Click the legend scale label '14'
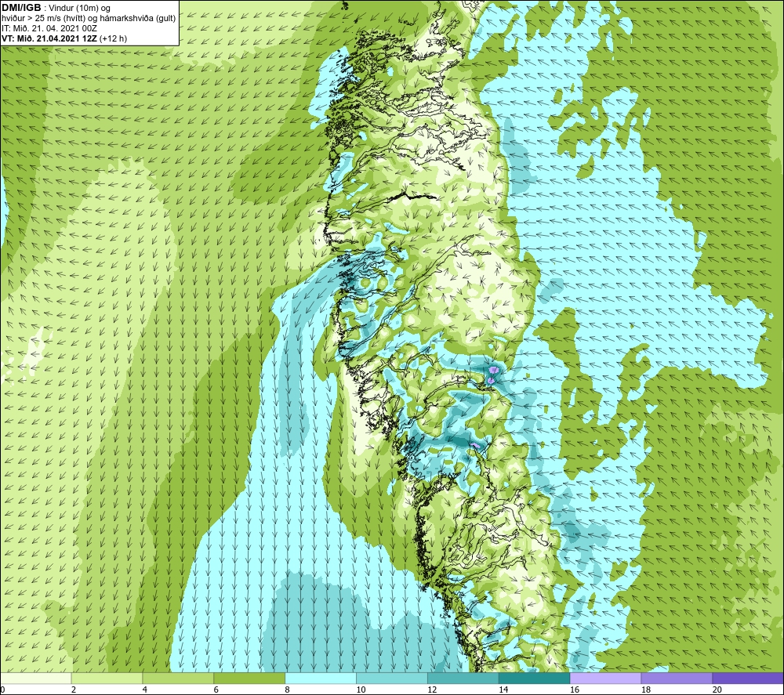 [503, 690]
